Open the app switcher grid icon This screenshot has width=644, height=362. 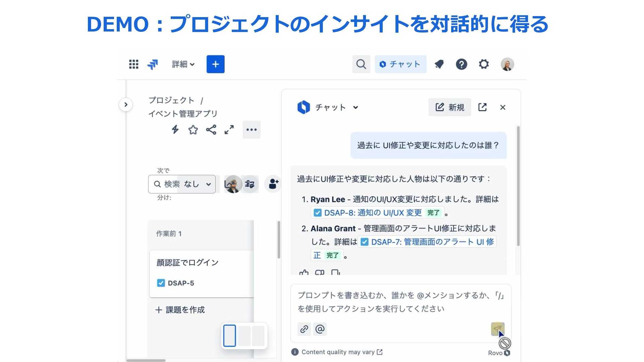point(133,64)
